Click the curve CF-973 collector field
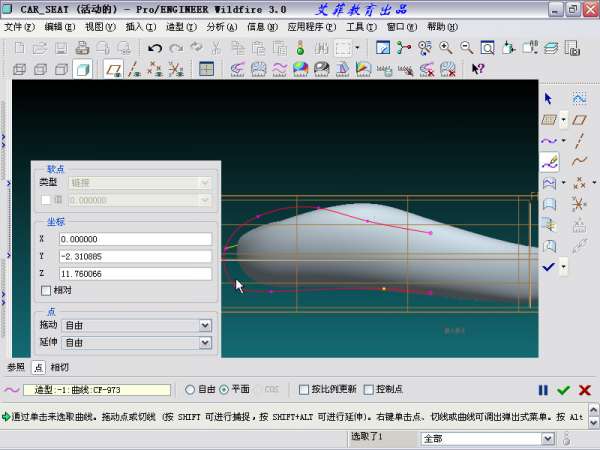This screenshot has width=600, height=450. pyautogui.click(x=97, y=390)
